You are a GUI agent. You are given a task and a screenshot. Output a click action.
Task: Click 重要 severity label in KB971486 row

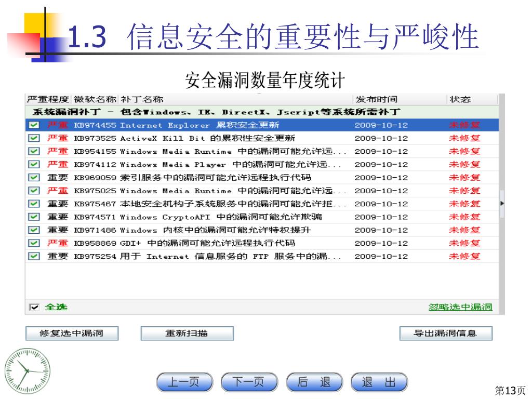[x=58, y=230]
